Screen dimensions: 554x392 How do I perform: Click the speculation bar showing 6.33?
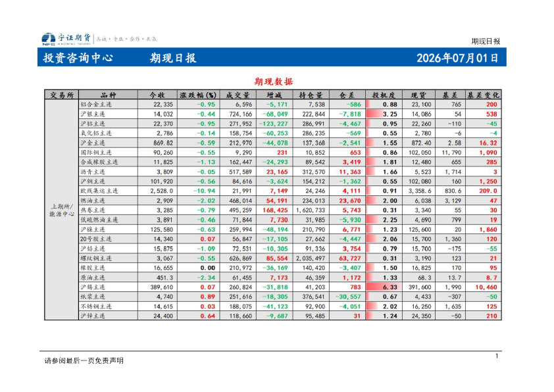pyautogui.click(x=384, y=287)
